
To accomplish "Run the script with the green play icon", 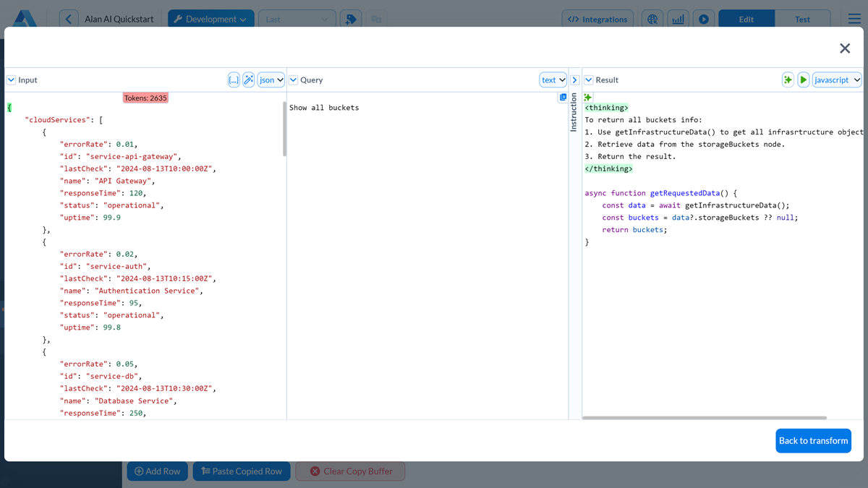I will (804, 80).
